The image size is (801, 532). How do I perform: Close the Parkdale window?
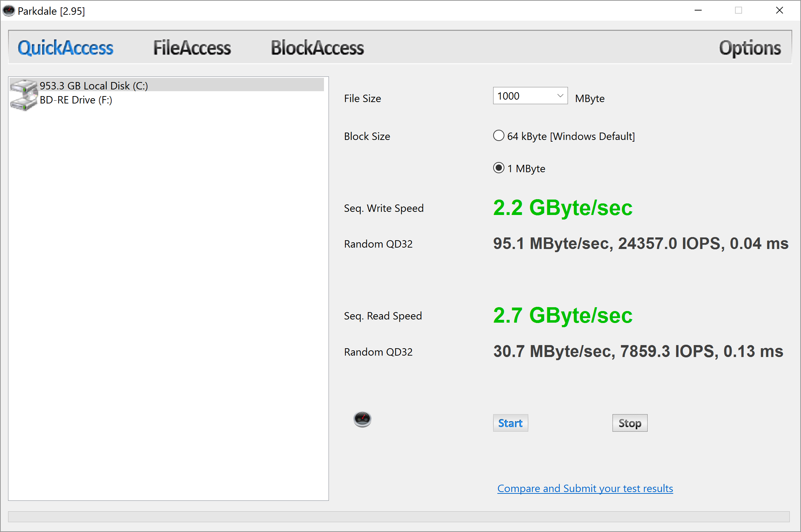click(779, 11)
